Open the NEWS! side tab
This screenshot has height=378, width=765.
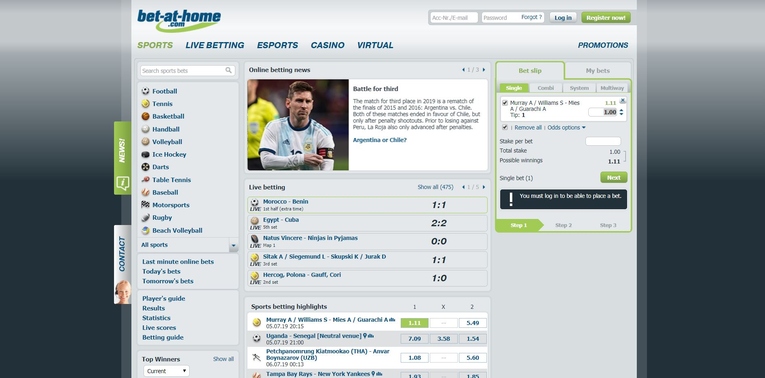[x=122, y=158]
